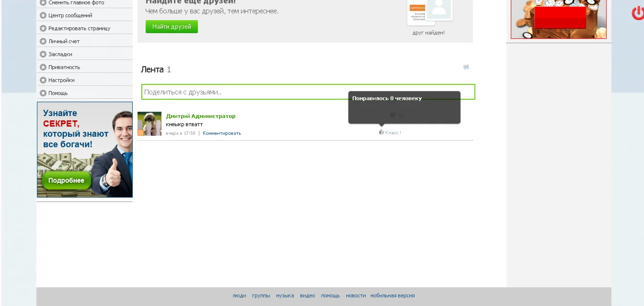Go to Редактировать страницу
This screenshot has width=644, height=306.
(80, 28)
